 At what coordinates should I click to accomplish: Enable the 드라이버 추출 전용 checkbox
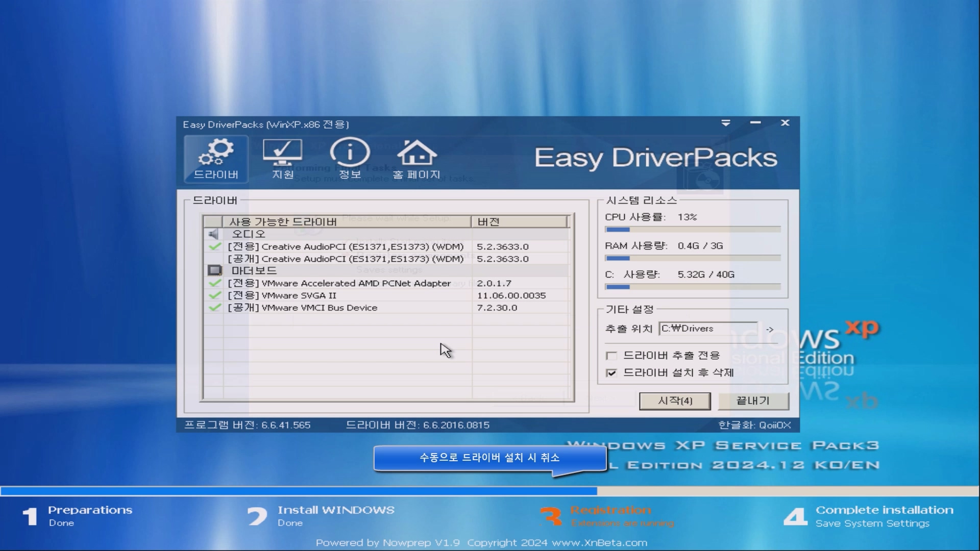pos(611,356)
